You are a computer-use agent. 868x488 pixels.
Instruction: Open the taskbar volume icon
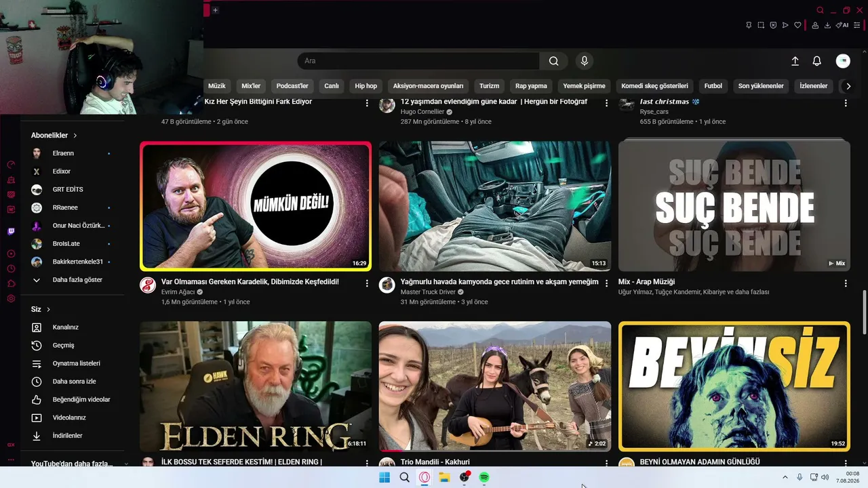tap(825, 477)
